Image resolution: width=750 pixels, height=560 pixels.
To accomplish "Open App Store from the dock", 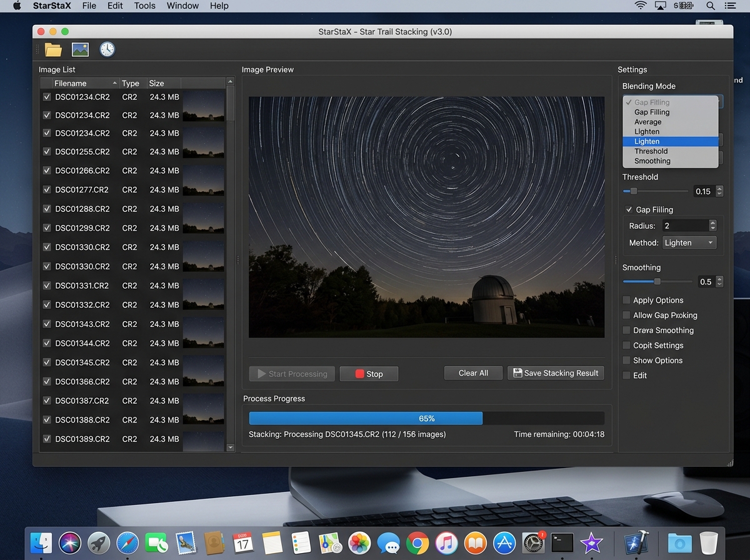I will pyautogui.click(x=504, y=542).
